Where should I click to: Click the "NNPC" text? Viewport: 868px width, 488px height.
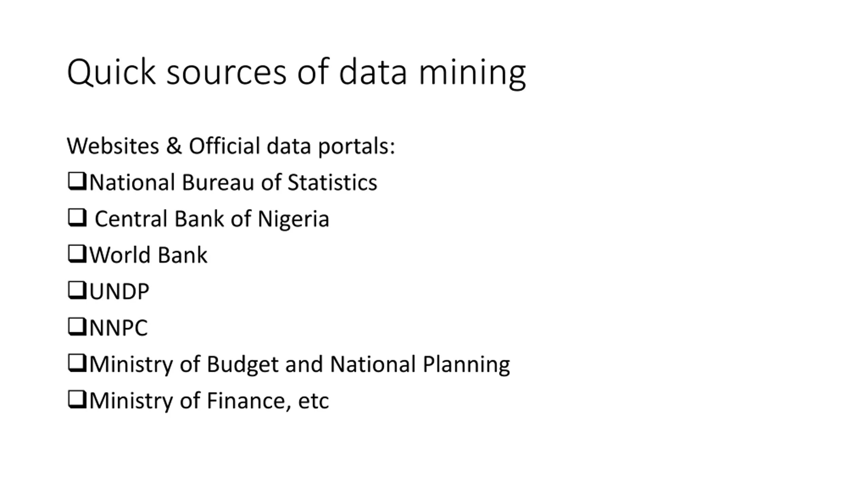coord(118,328)
